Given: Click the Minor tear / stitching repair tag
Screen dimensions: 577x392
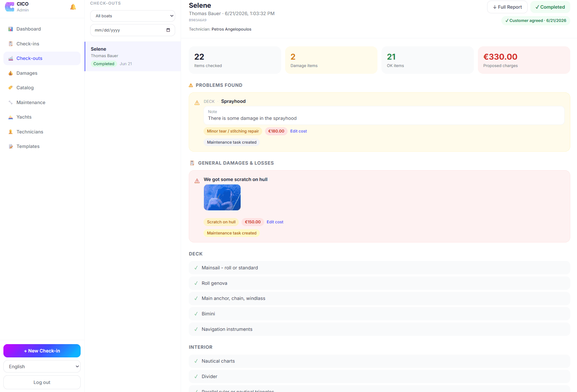Looking at the screenshot, I should (x=233, y=131).
